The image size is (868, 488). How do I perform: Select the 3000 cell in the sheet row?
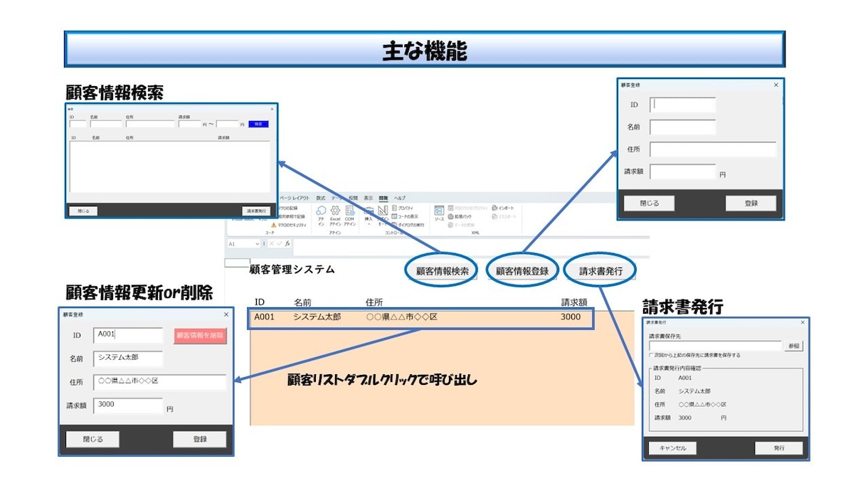click(571, 317)
